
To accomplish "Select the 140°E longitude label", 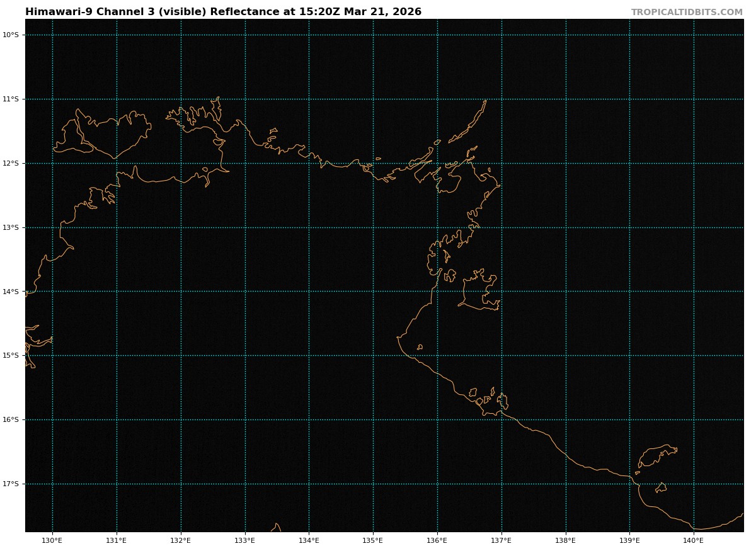I will pos(694,540).
